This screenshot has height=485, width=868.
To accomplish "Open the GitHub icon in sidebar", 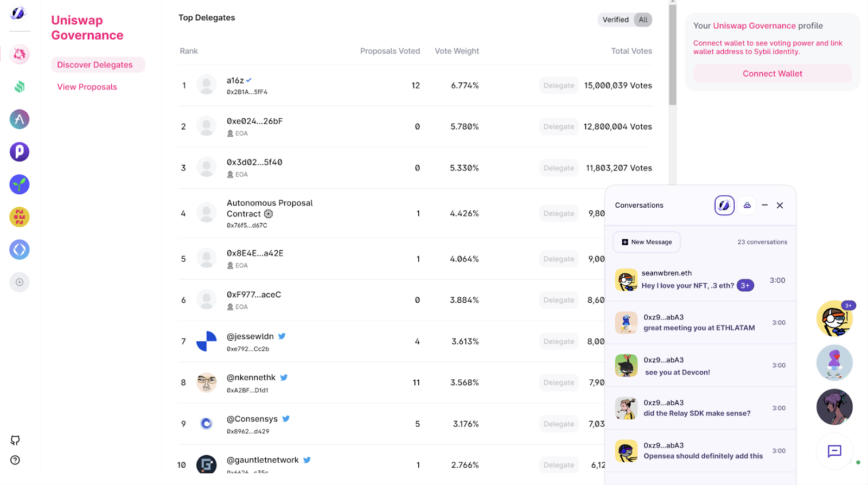I will (15, 440).
